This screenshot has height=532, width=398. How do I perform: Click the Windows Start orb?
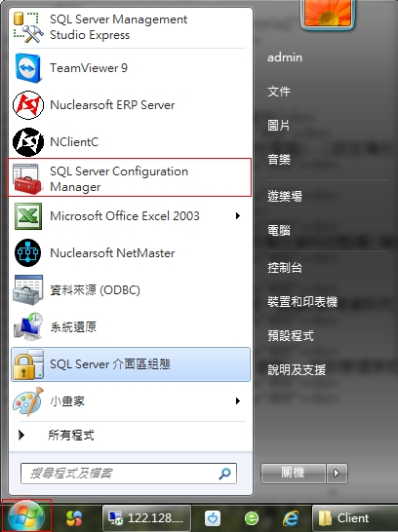[x=26, y=517]
